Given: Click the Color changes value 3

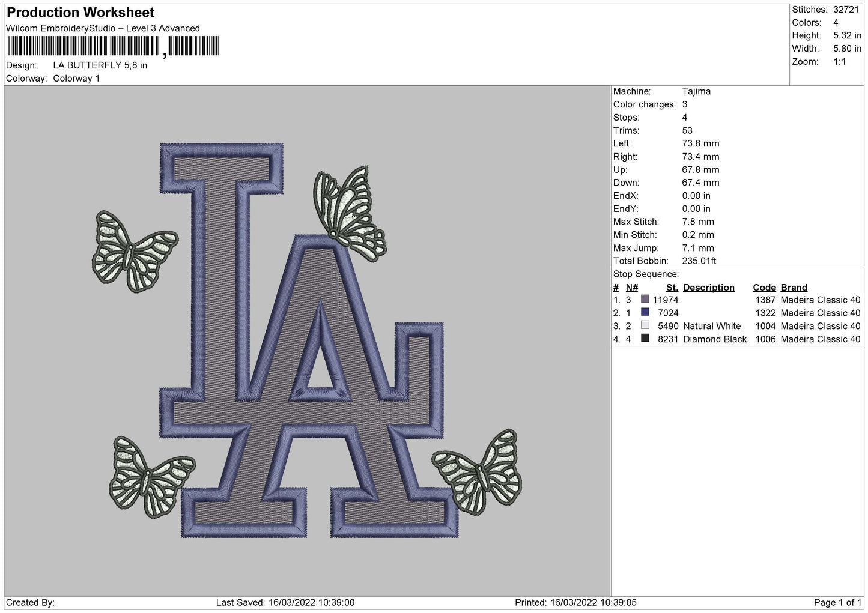Looking at the screenshot, I should point(685,104).
